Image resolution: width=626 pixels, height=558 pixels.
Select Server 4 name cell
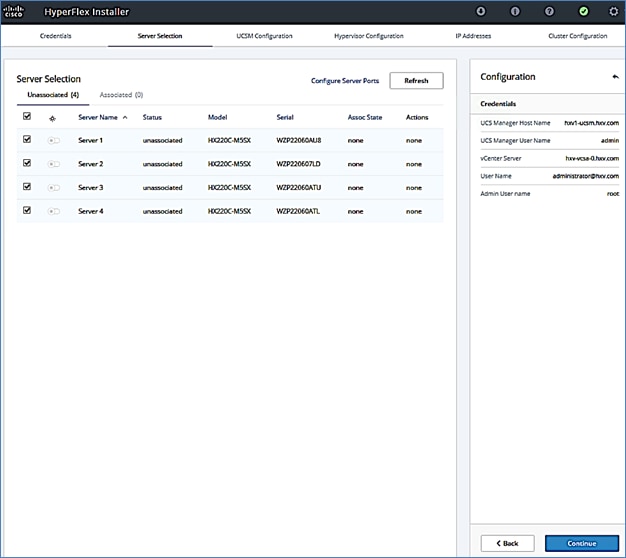pyautogui.click(x=91, y=211)
